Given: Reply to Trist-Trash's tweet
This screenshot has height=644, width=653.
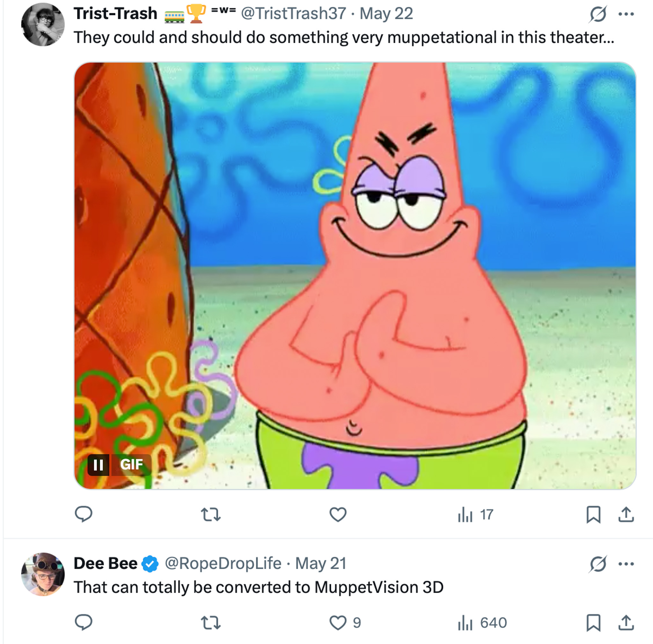Looking at the screenshot, I should (x=83, y=514).
